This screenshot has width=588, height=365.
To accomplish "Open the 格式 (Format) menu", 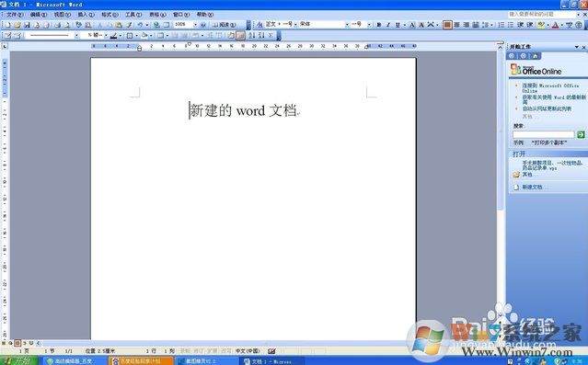I will click(x=110, y=14).
